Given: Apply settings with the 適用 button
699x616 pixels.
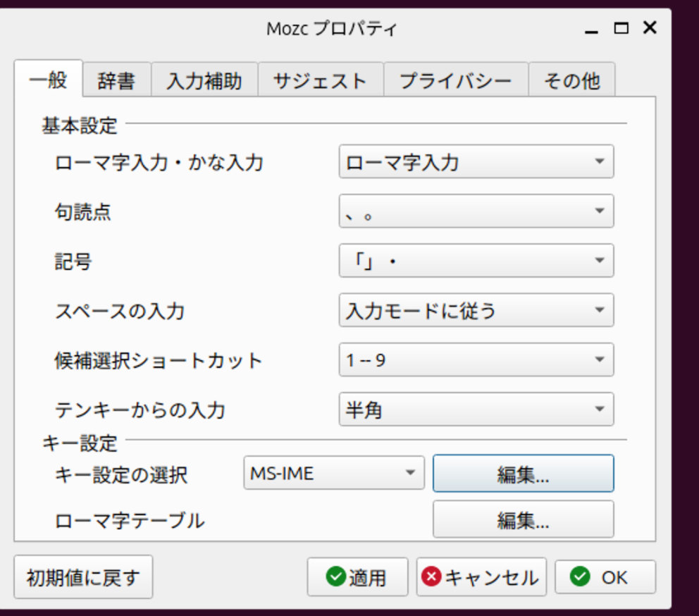Looking at the screenshot, I should coord(357,577).
